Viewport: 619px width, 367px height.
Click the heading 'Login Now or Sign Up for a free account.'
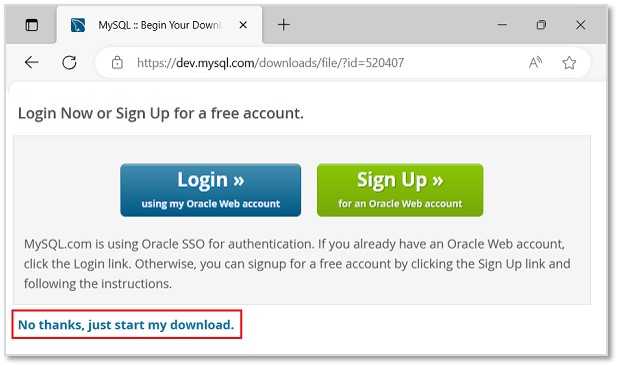(x=161, y=113)
